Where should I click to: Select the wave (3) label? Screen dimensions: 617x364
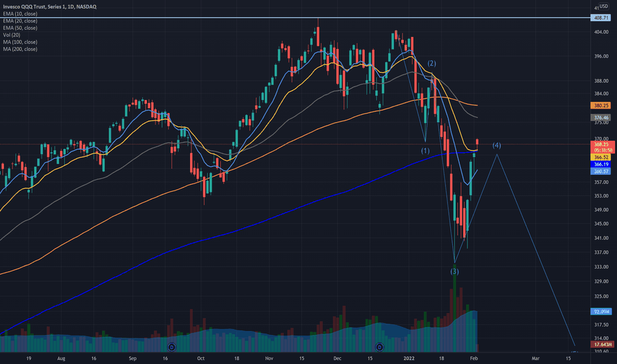455,271
